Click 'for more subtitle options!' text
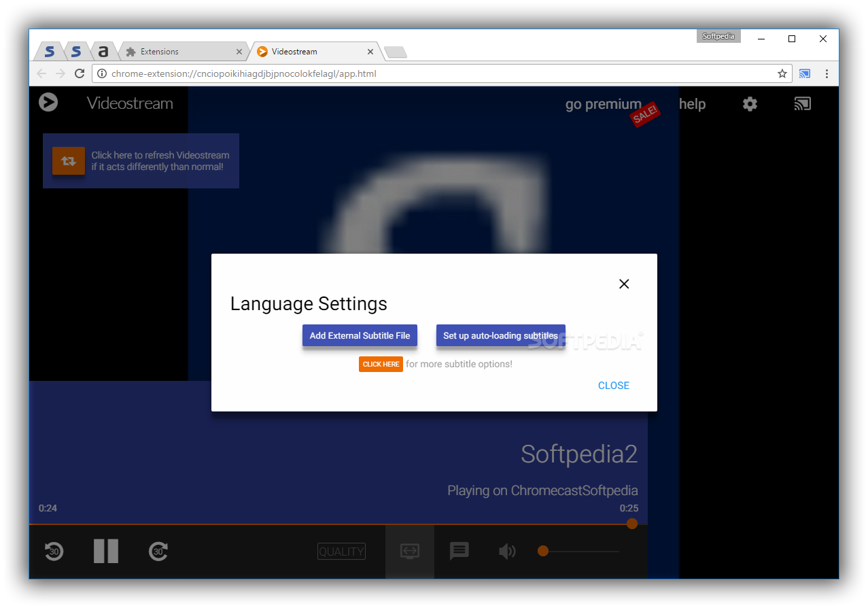Screen dimensions: 868x608 459,365
